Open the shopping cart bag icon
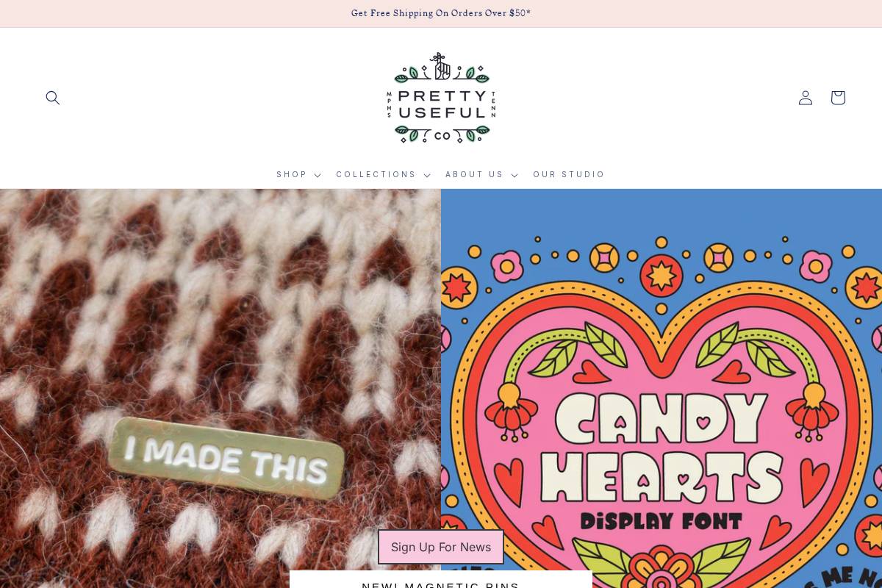 (838, 98)
